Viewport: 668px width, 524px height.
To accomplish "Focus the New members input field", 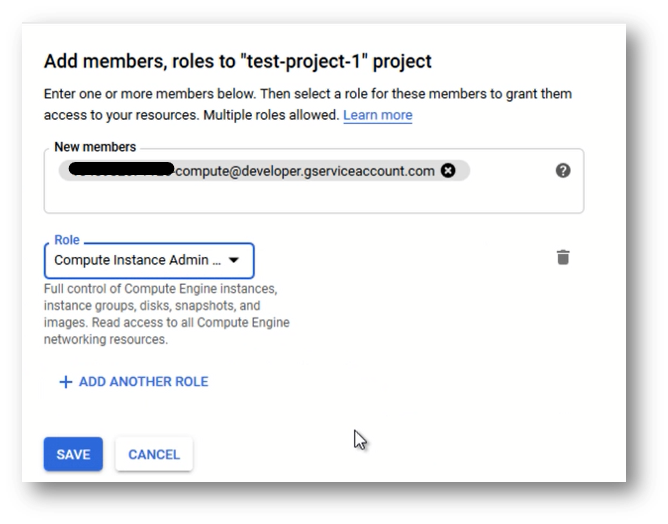I will [x=314, y=181].
